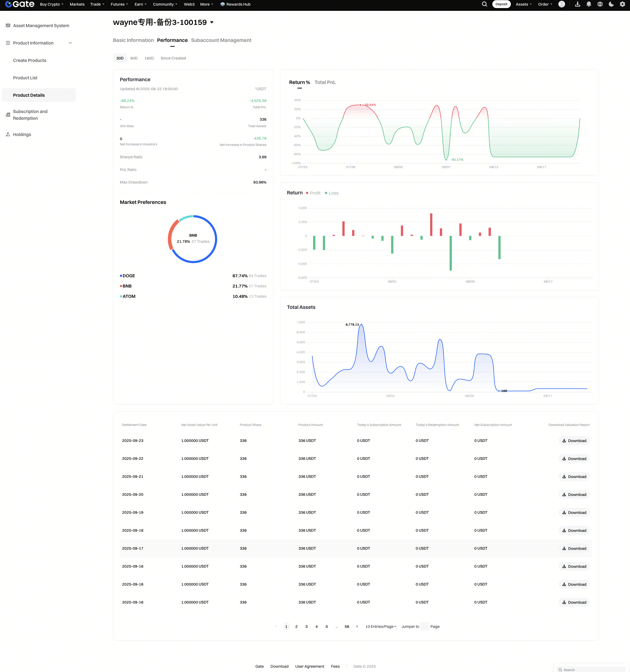Click the Jumper to page input field
Viewport: 630px width, 672px height.
[x=425, y=626]
